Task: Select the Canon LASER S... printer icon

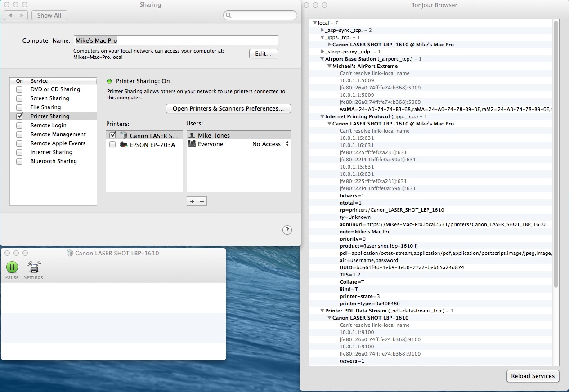Action: coord(124,135)
